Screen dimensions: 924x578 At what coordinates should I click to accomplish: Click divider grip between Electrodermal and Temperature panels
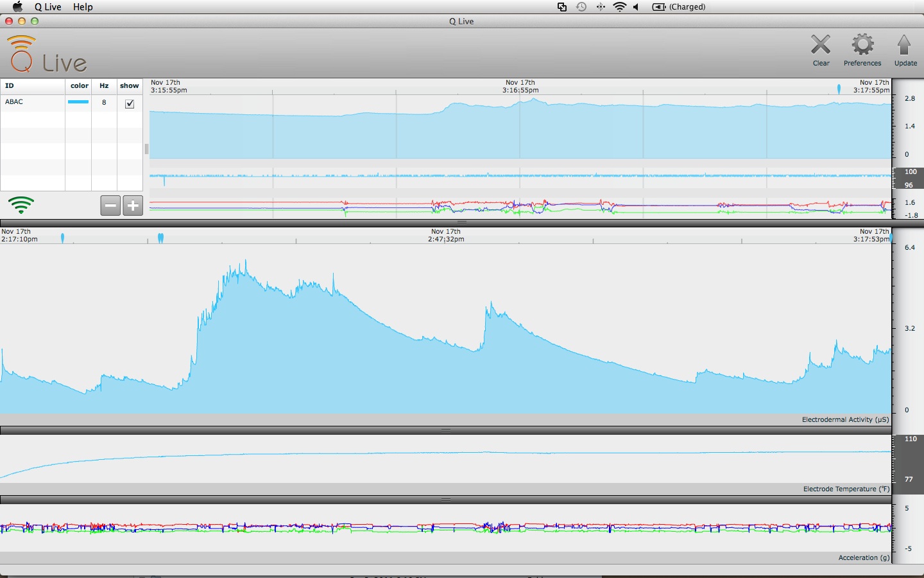(446, 430)
